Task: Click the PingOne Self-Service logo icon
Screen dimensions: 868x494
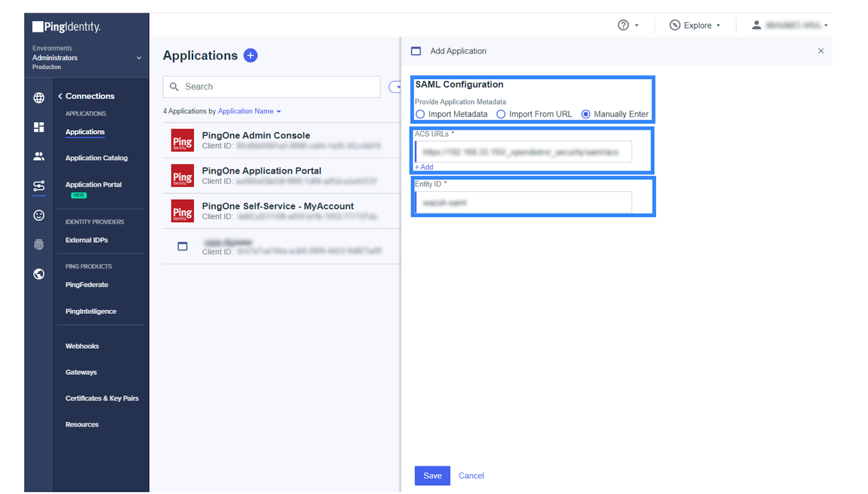Action: click(182, 211)
